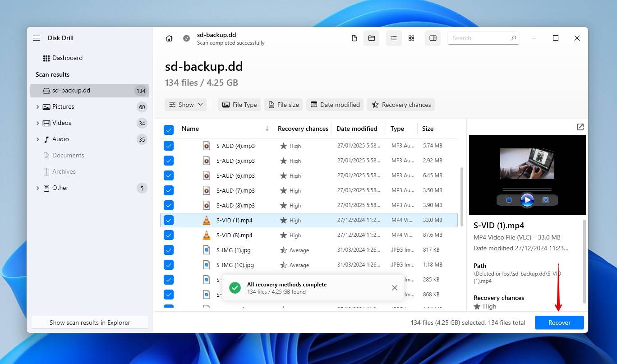Click the Recover button
Screen dimensions: 617x364
tap(559, 323)
